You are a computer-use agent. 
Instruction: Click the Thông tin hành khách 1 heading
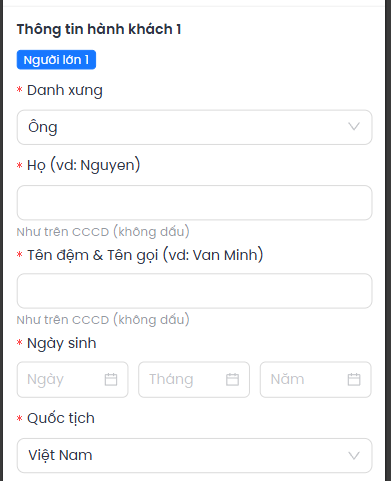99,29
